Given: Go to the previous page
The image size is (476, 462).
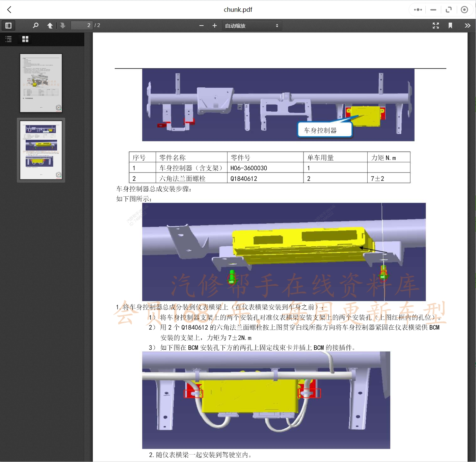Looking at the screenshot, I should (x=50, y=25).
